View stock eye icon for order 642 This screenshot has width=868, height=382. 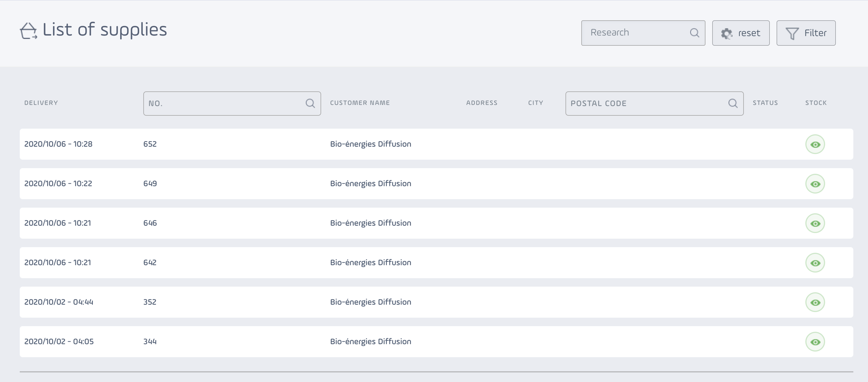[x=815, y=263]
